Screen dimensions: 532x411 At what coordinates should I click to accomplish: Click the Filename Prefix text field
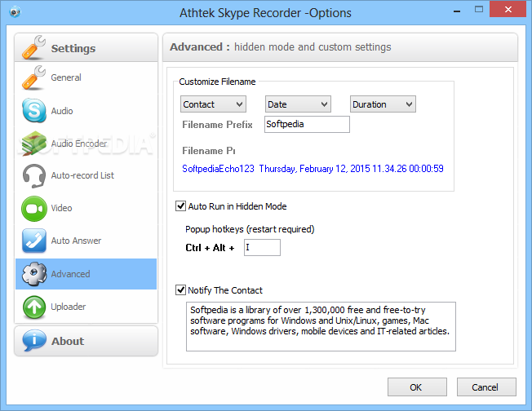(307, 124)
